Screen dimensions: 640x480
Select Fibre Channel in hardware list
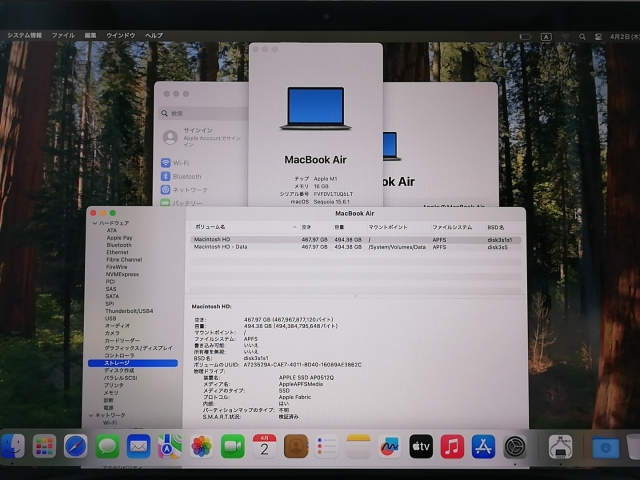click(124, 260)
